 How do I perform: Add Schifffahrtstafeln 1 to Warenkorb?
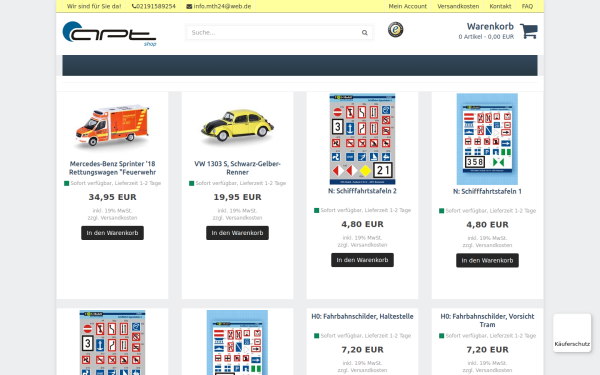[x=487, y=260]
